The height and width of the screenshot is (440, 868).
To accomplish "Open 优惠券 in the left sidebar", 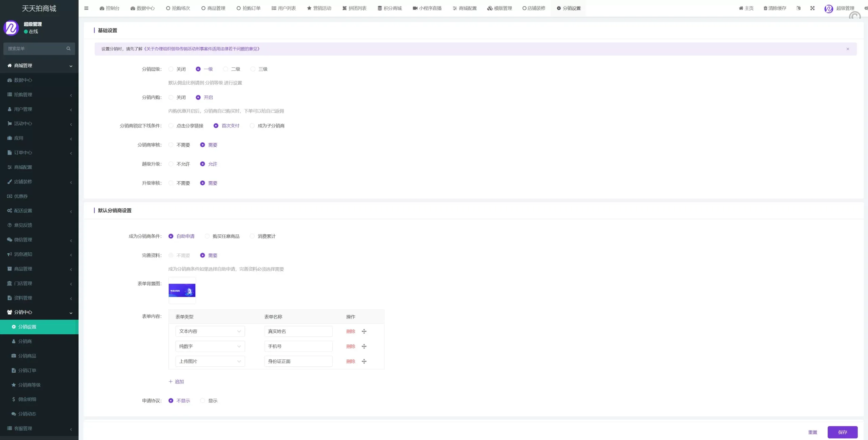I will tap(21, 196).
